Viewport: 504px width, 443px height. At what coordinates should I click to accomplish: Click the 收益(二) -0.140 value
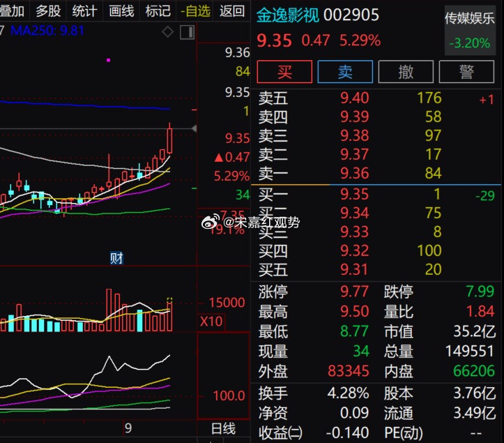(347, 433)
